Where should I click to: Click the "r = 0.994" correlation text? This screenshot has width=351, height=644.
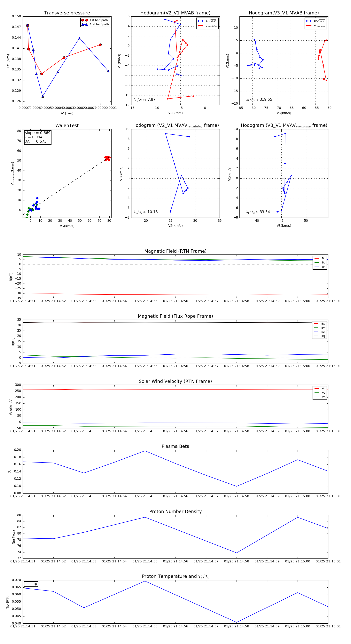tap(34, 137)
